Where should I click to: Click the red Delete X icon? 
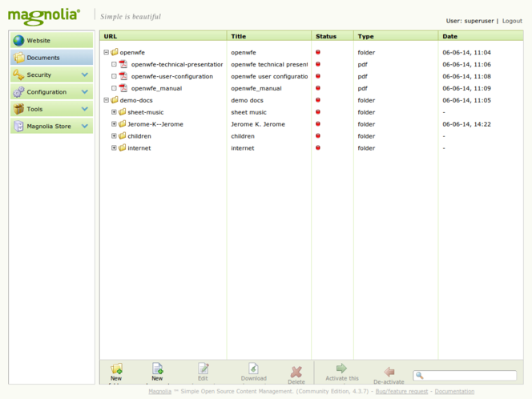point(296,372)
